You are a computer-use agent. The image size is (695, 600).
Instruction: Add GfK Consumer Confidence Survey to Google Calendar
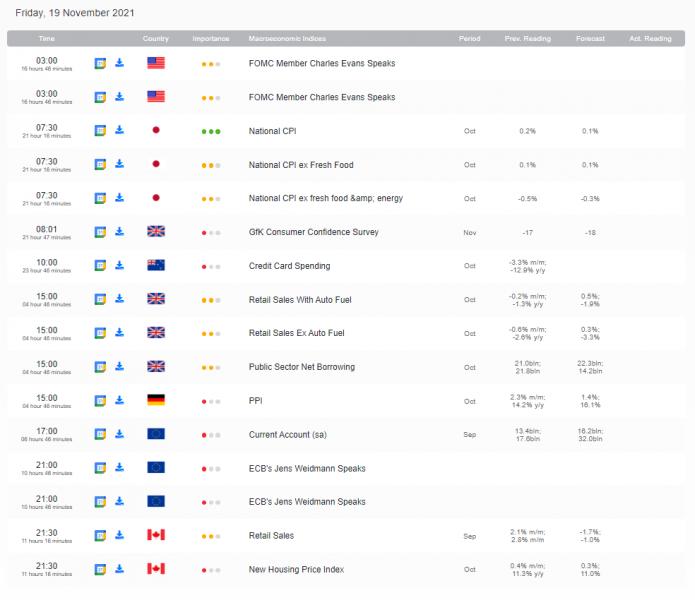pos(100,232)
